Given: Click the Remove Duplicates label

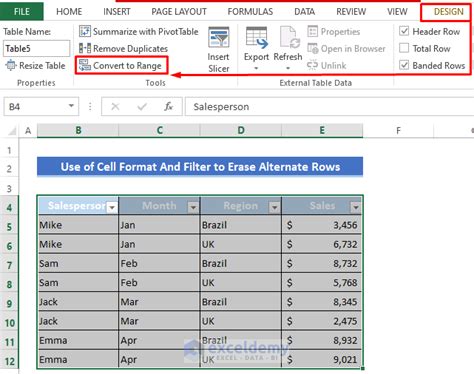Looking at the screenshot, I should click(130, 49).
